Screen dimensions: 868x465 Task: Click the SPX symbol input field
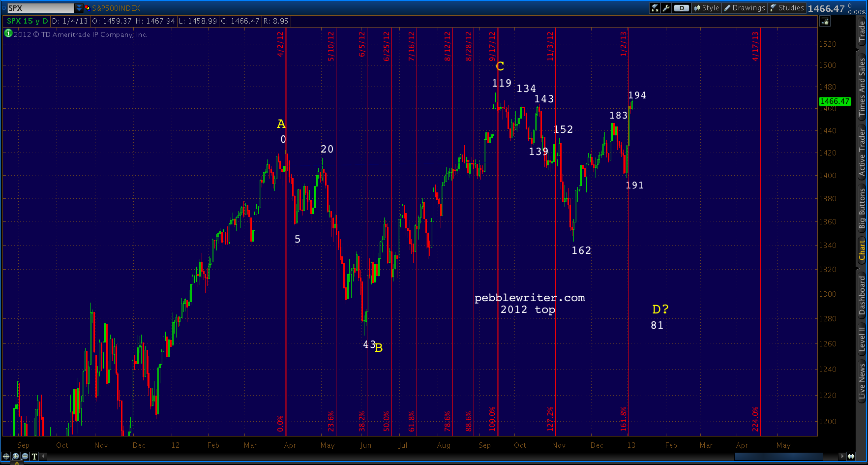tap(40, 8)
